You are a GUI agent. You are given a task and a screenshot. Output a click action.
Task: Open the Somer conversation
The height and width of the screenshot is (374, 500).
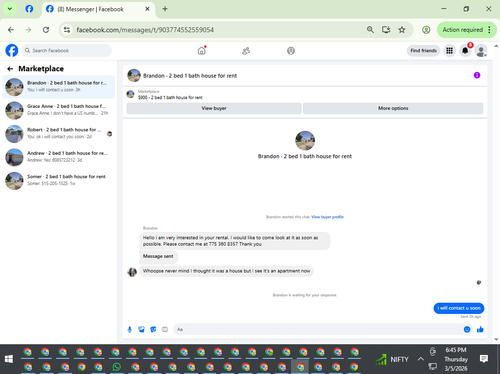click(x=59, y=180)
